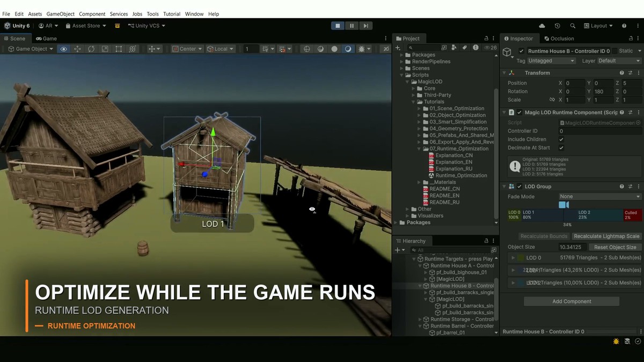Open Unity cloud services icon
644x362 pixels.
(x=542, y=26)
